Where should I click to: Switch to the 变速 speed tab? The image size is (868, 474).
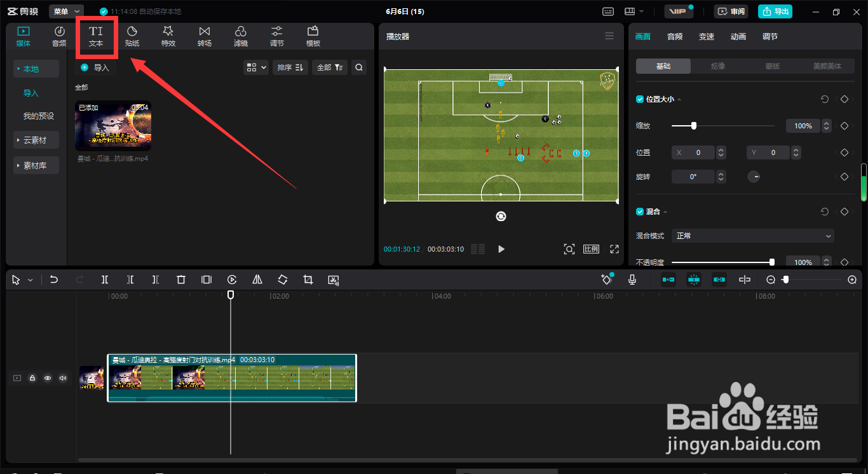tap(707, 37)
